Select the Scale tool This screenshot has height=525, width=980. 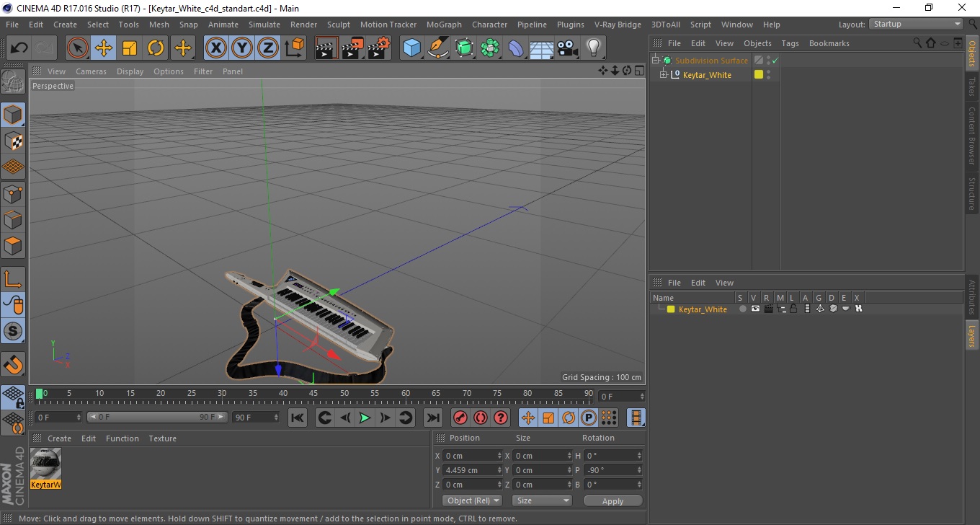pyautogui.click(x=130, y=48)
